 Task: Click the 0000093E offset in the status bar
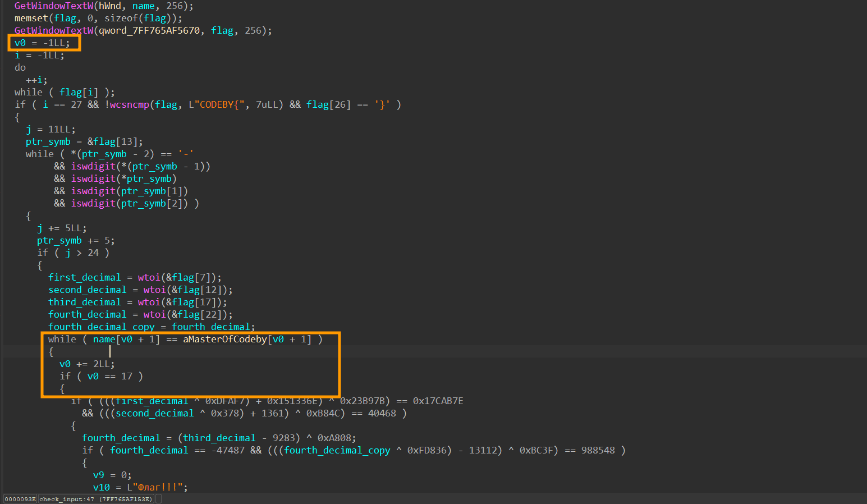[20, 499]
